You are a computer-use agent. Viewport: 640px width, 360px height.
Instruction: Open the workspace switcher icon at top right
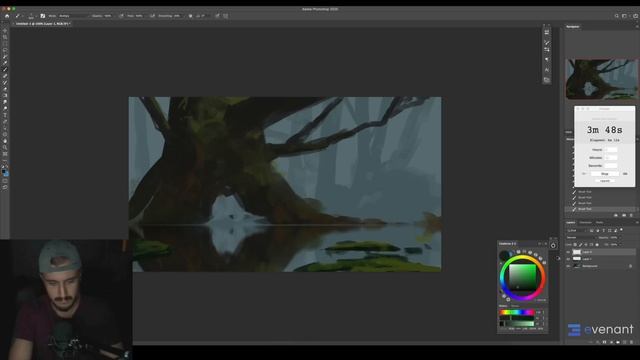pos(624,16)
